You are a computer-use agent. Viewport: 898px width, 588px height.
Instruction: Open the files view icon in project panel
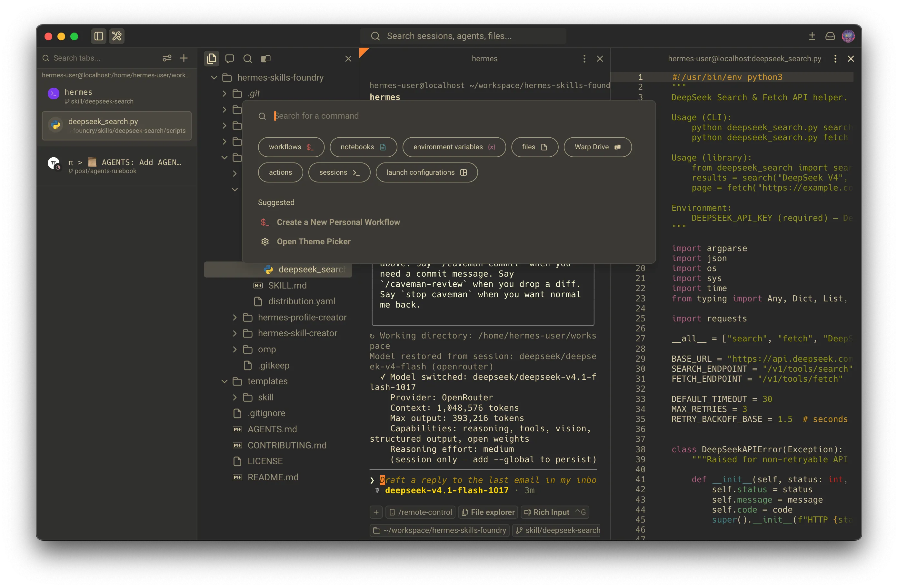pyautogui.click(x=212, y=58)
